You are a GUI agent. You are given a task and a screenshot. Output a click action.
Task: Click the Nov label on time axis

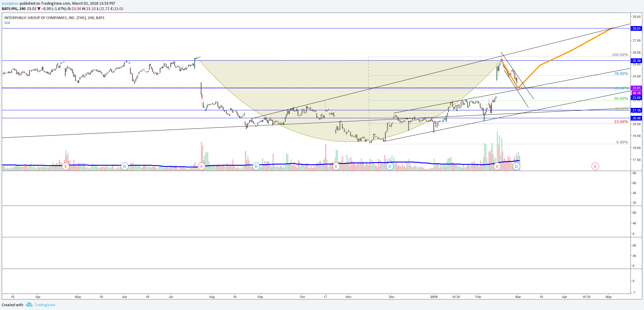click(x=348, y=297)
